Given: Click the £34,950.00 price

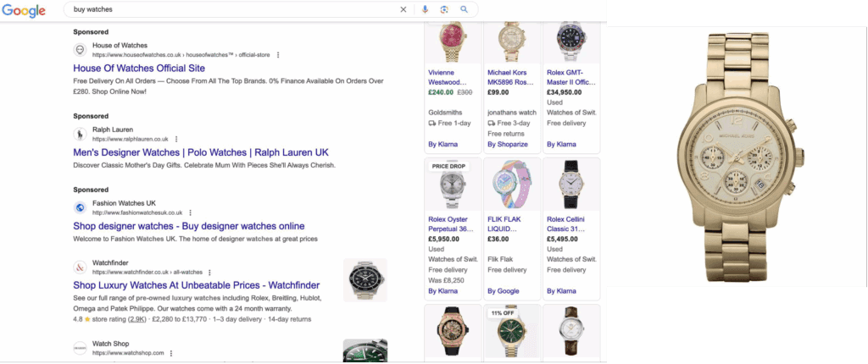Looking at the screenshot, I should 564,92.
